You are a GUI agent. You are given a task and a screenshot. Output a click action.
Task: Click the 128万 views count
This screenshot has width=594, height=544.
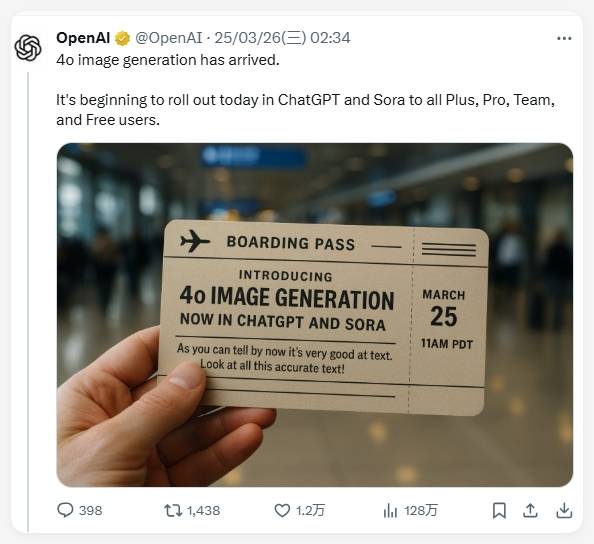tap(420, 510)
